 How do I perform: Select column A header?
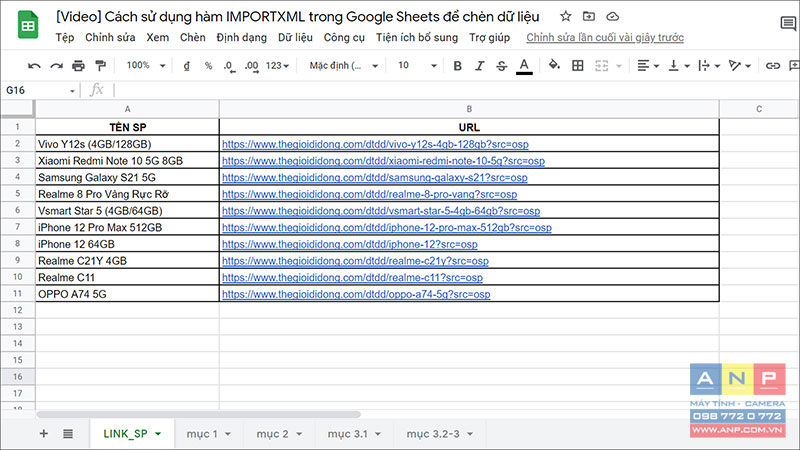pos(128,109)
